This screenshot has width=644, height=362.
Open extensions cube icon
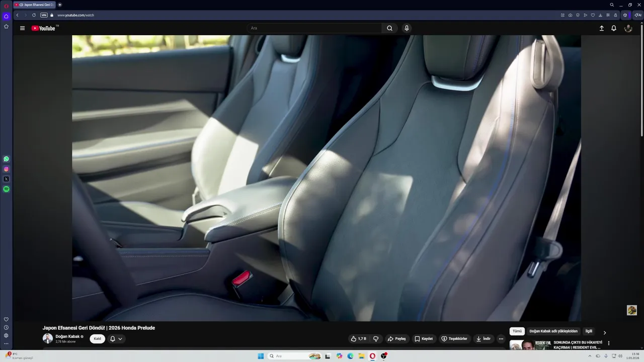[x=625, y=15]
